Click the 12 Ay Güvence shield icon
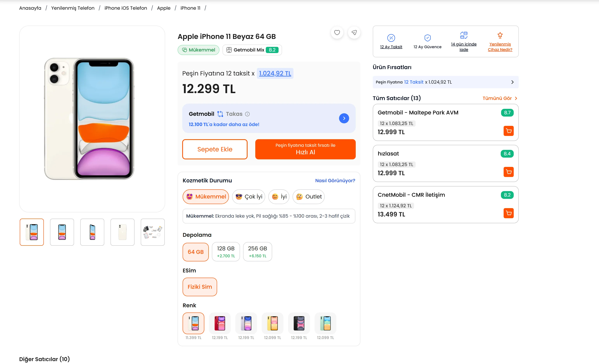599x364 pixels. tap(427, 38)
